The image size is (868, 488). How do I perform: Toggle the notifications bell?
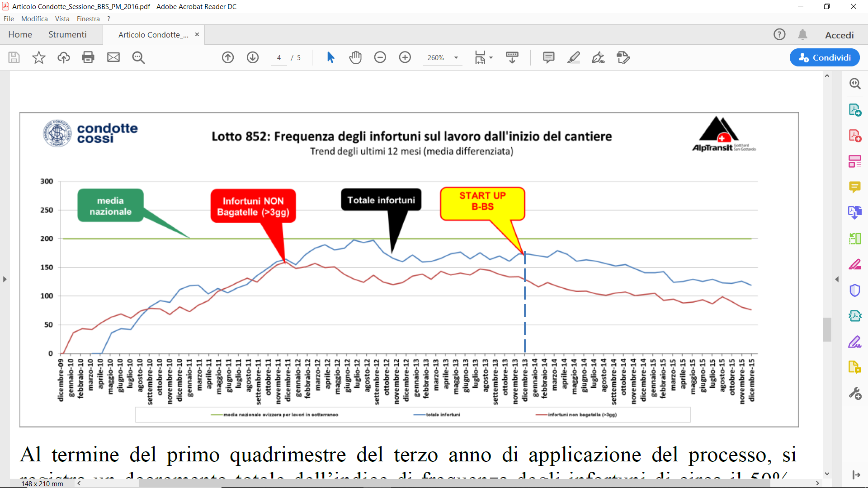point(802,35)
